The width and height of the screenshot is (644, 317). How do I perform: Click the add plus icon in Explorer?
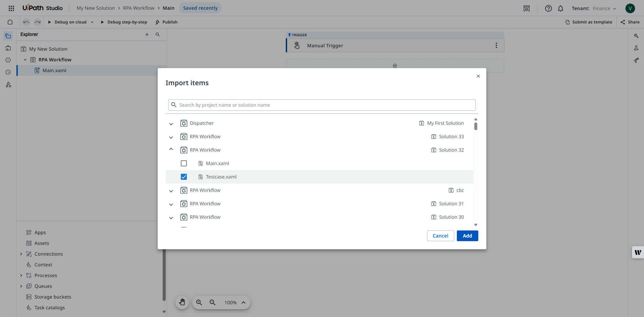[x=147, y=35]
